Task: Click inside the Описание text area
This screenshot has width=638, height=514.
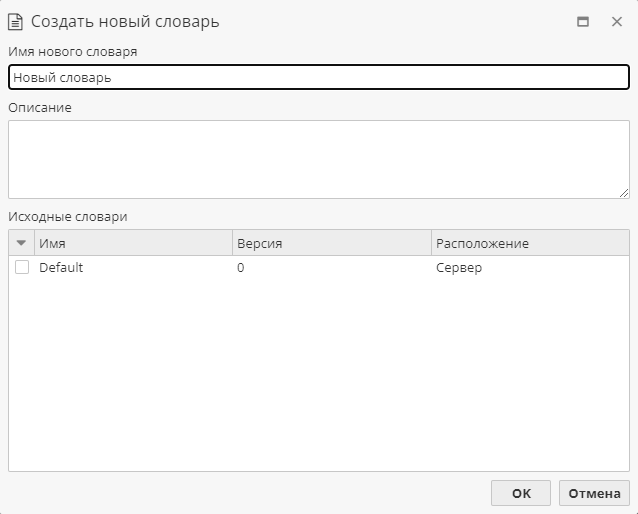Action: point(319,159)
